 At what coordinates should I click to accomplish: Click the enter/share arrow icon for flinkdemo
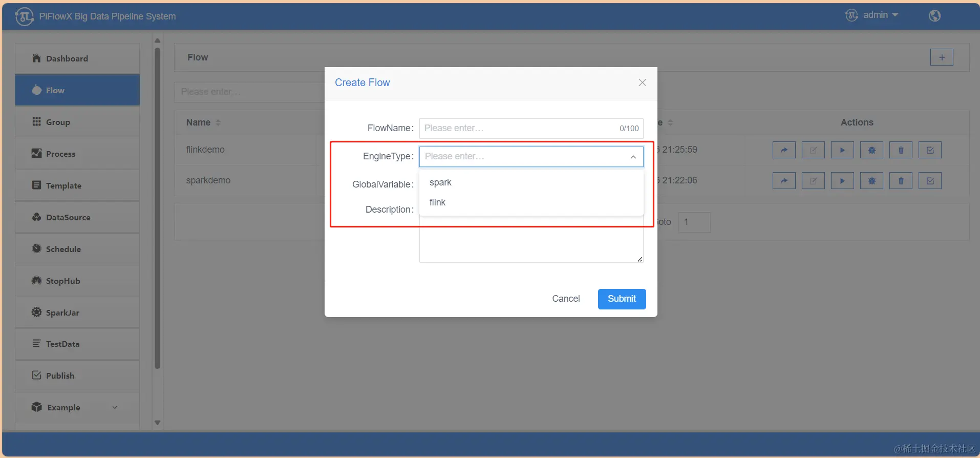coord(784,150)
